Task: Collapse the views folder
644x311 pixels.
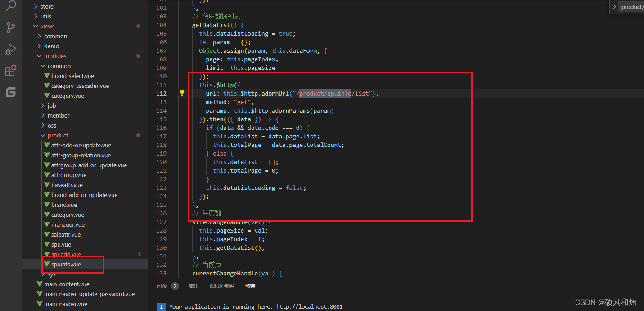Action: (x=36, y=26)
